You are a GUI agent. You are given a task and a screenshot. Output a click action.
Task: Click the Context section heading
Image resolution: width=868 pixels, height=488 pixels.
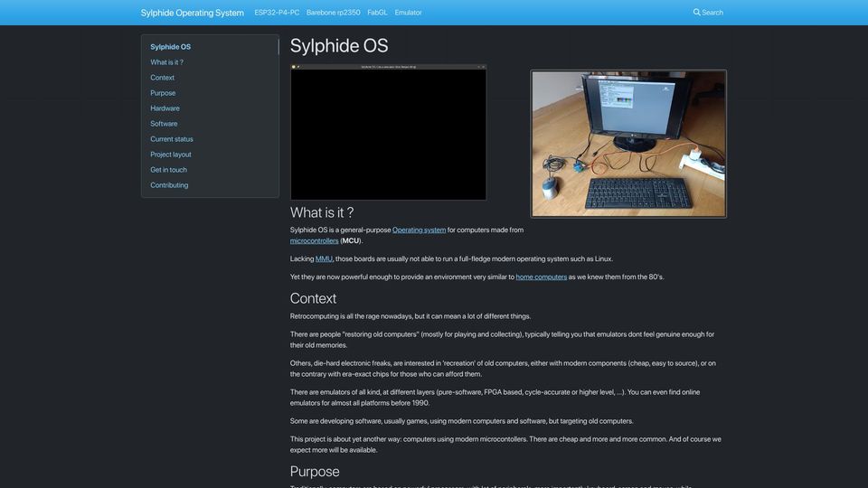(x=313, y=299)
